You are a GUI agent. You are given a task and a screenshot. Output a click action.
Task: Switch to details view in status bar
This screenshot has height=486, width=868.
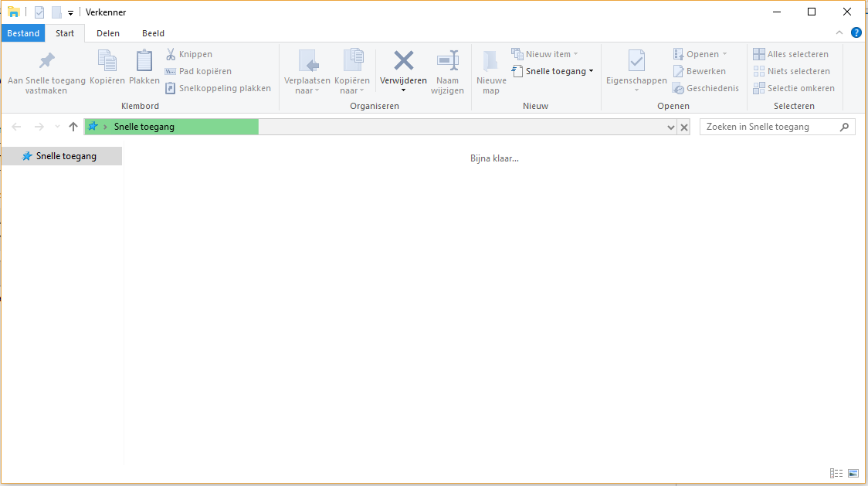coord(836,474)
